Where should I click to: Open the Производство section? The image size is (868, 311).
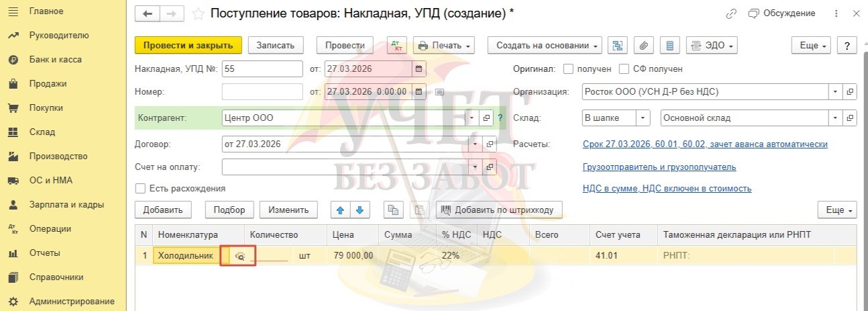click(x=58, y=156)
